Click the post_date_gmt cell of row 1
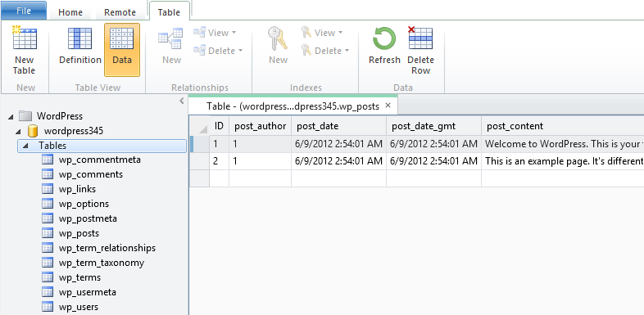This screenshot has width=644, height=315. pyautogui.click(x=433, y=144)
